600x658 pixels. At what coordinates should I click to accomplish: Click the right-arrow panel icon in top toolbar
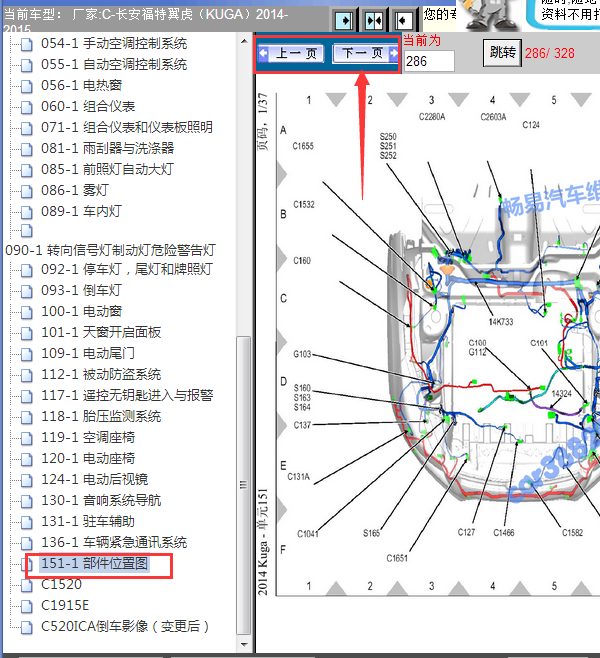pos(344,20)
